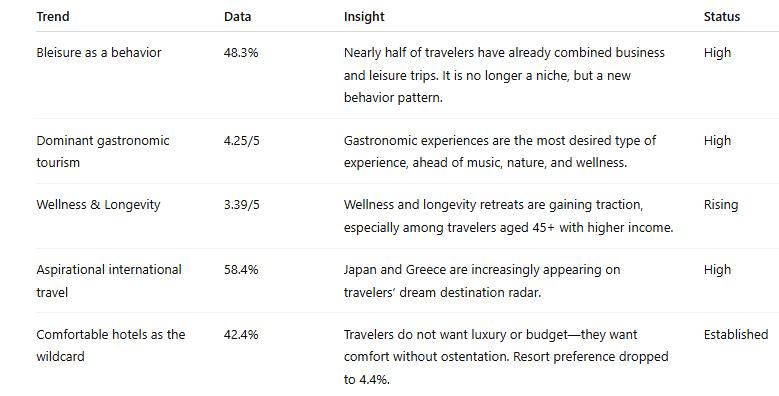
Task: Click the wellness retreats insight text
Action: (508, 216)
